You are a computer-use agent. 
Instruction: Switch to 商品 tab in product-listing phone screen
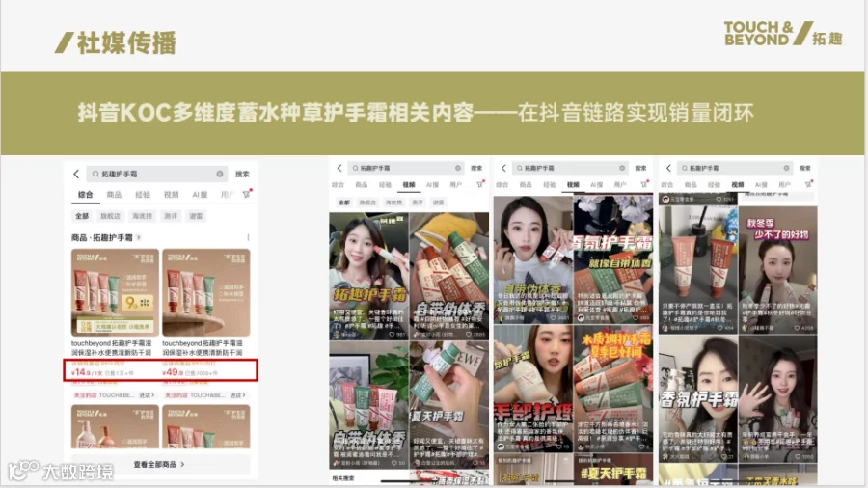pyautogui.click(x=114, y=194)
